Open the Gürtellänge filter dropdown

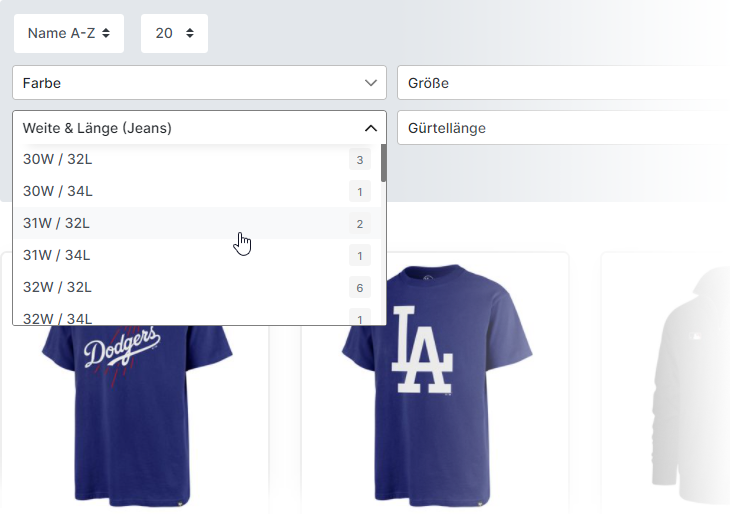563,128
